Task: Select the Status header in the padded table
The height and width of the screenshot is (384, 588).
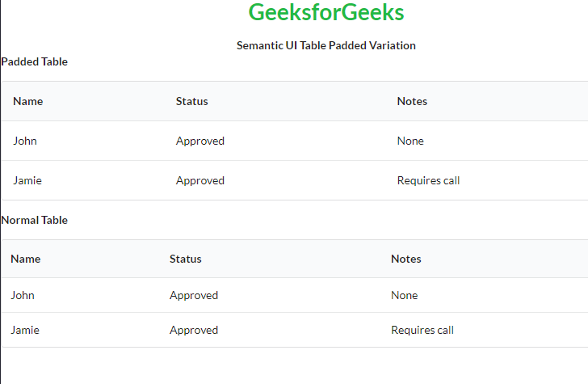Action: pos(192,101)
